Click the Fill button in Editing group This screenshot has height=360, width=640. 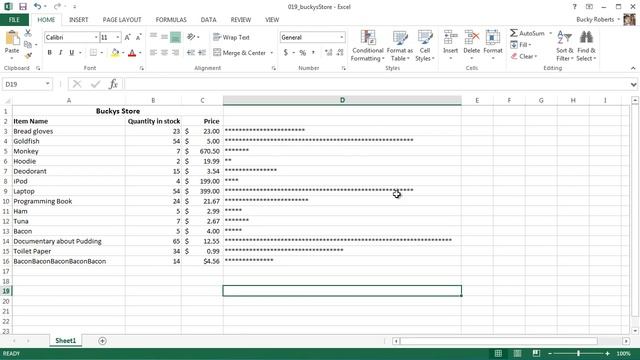tap(520, 44)
